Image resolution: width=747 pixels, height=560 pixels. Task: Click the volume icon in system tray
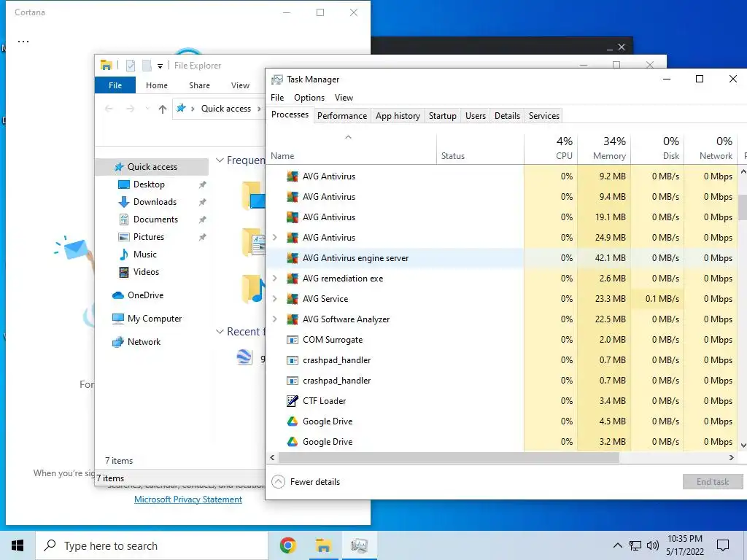(x=653, y=545)
